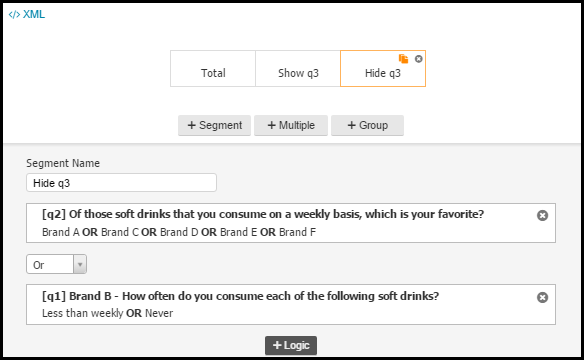584x360 pixels.
Task: Click the XML code brackets icon
Action: [x=14, y=15]
